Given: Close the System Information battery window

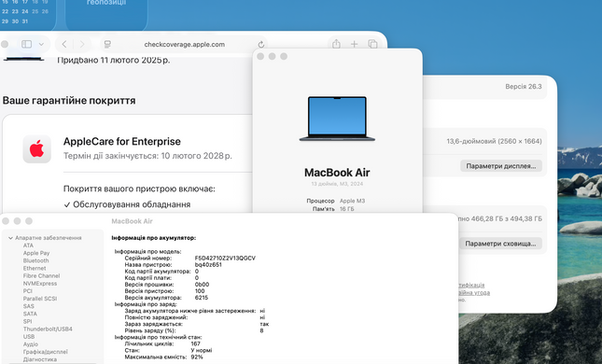Looking at the screenshot, I should click(6, 221).
